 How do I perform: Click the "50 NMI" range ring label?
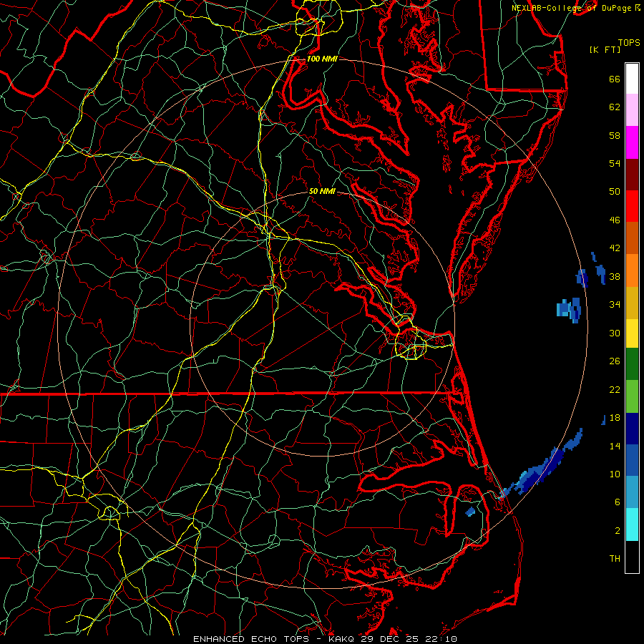[x=322, y=191]
